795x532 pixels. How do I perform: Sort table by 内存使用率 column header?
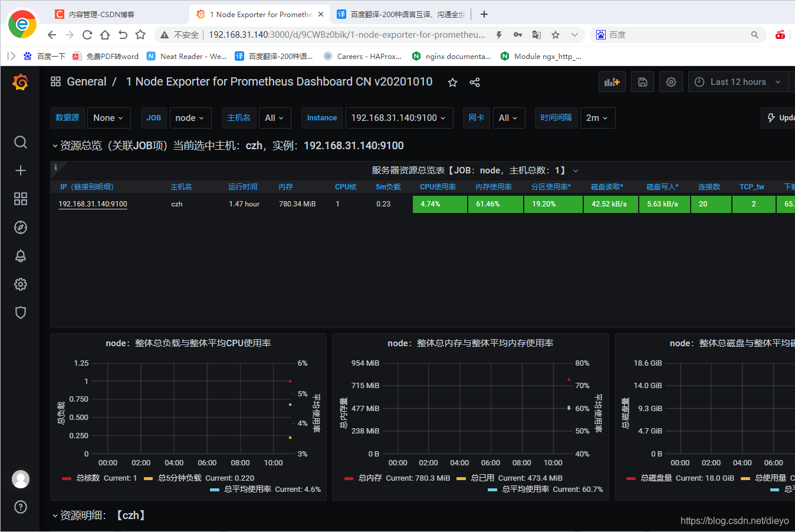click(494, 187)
